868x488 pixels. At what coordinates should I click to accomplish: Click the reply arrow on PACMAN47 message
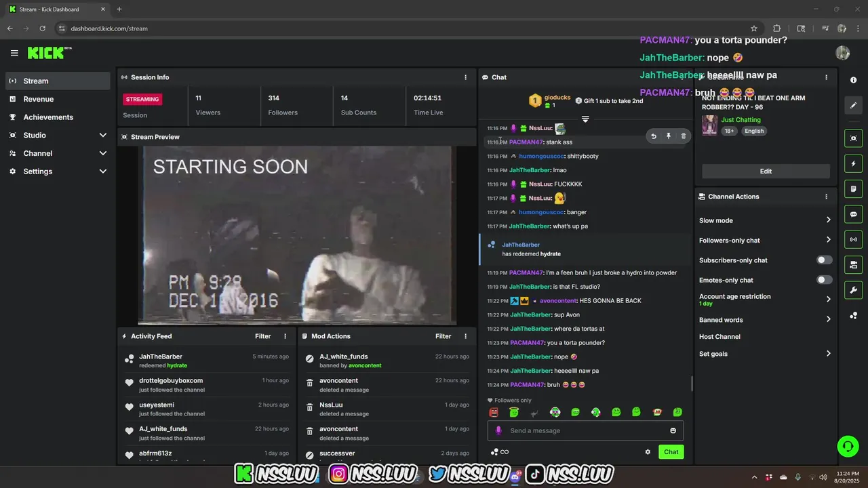point(654,136)
